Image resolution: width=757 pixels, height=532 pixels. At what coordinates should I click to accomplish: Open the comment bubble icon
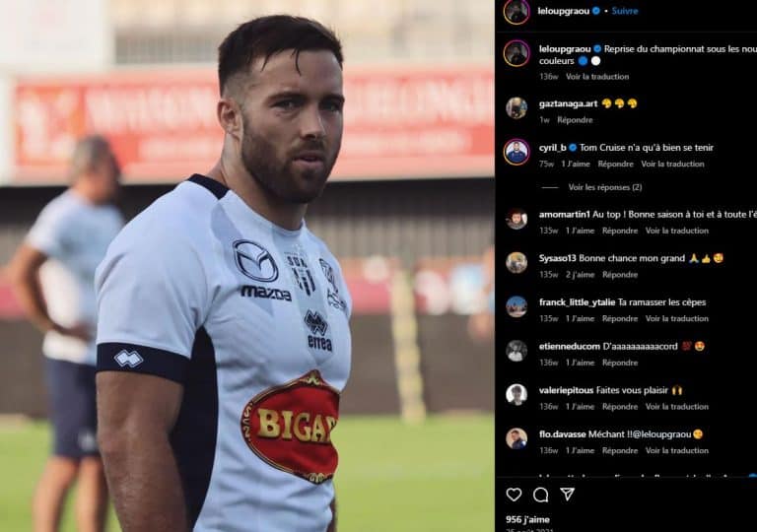coord(541,495)
